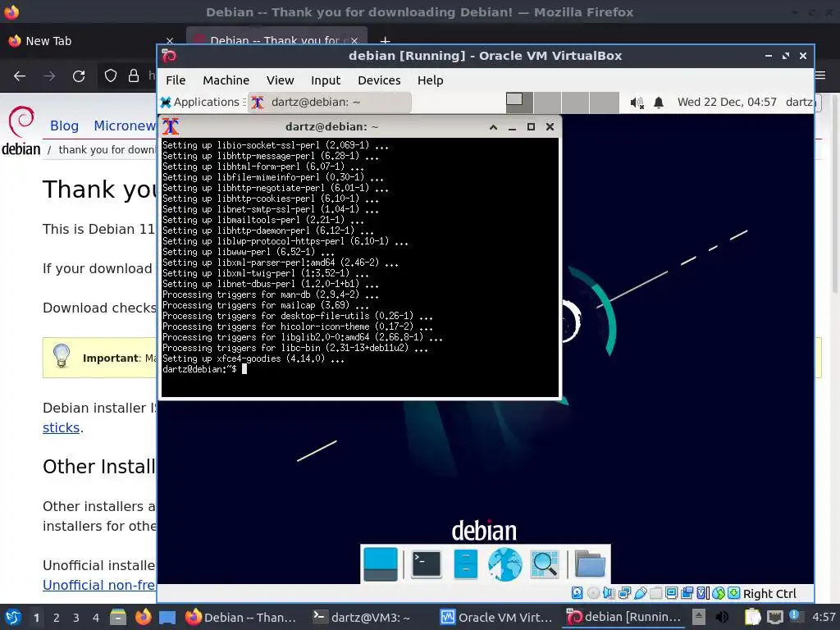Open the VirtualBox Help menu
The height and width of the screenshot is (630, 840).
430,80
